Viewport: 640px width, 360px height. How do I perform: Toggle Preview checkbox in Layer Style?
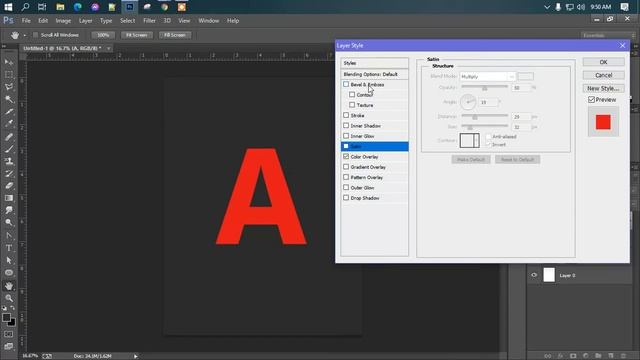pyautogui.click(x=591, y=100)
